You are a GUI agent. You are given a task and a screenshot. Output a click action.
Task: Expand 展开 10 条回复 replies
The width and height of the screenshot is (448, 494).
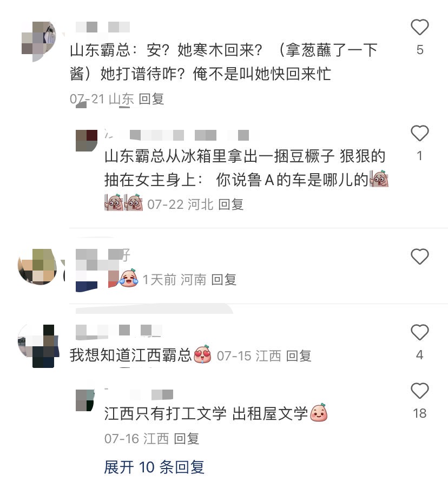[154, 467]
